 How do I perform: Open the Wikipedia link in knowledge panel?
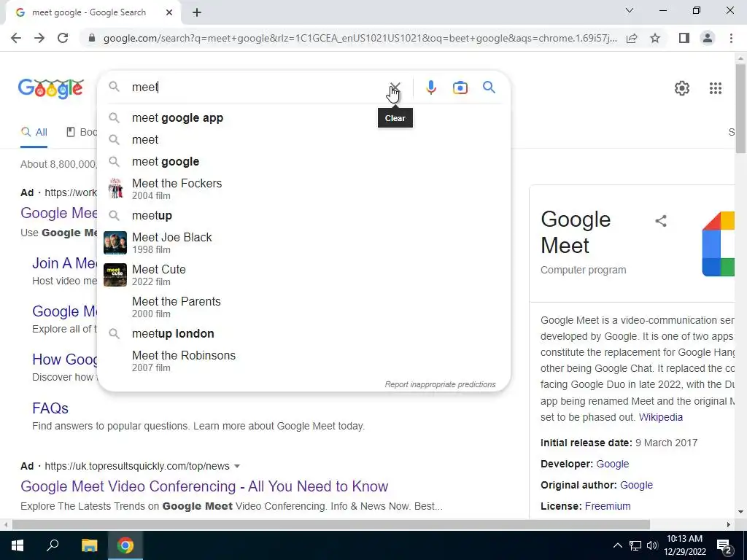pyautogui.click(x=660, y=417)
